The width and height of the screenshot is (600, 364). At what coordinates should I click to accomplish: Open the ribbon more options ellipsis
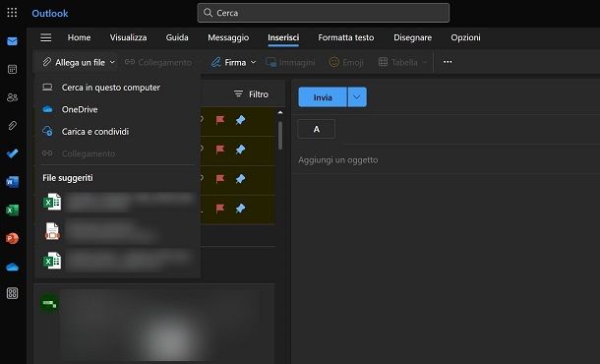[x=448, y=62]
